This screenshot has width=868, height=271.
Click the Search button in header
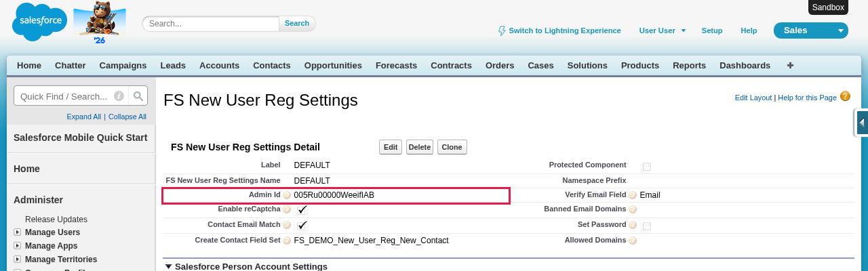[297, 23]
